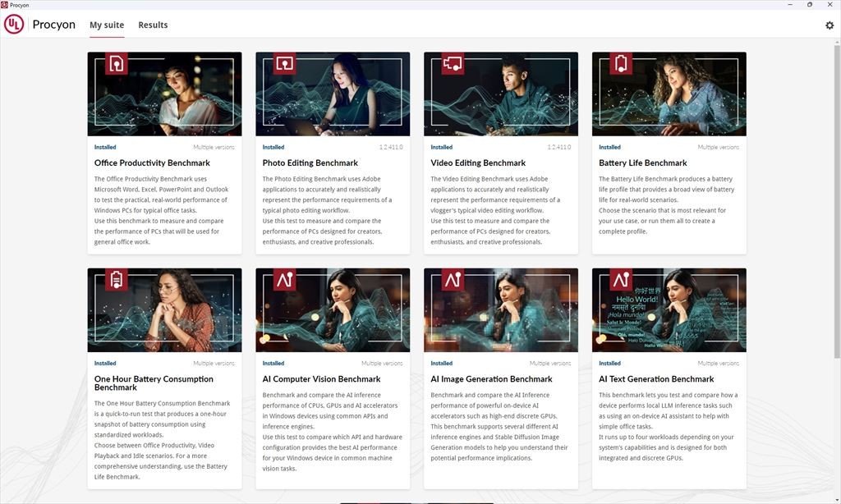
Task: Click Installed label on AI Text Generation card
Action: coord(610,363)
